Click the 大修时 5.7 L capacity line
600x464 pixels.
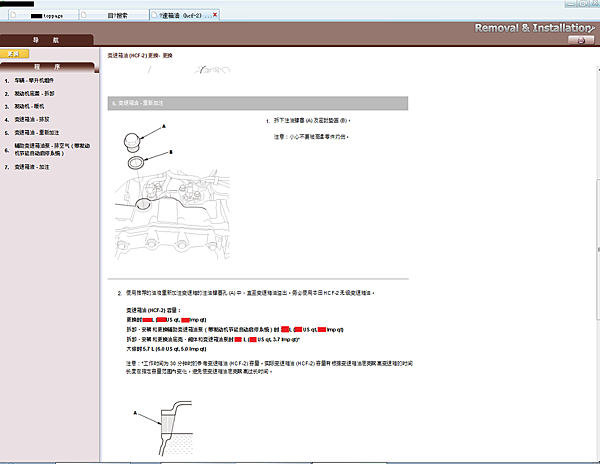pos(166,349)
